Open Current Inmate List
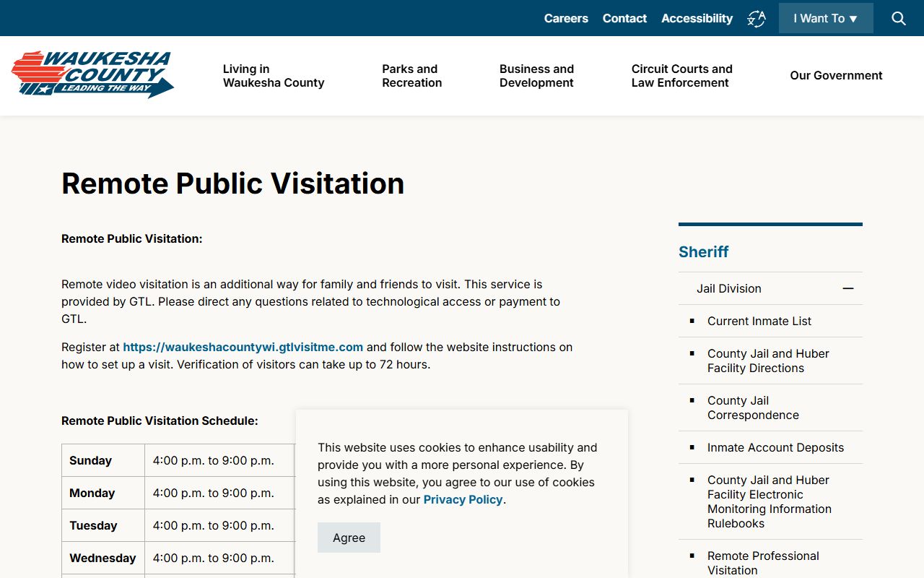This screenshot has width=924, height=578. [759, 321]
